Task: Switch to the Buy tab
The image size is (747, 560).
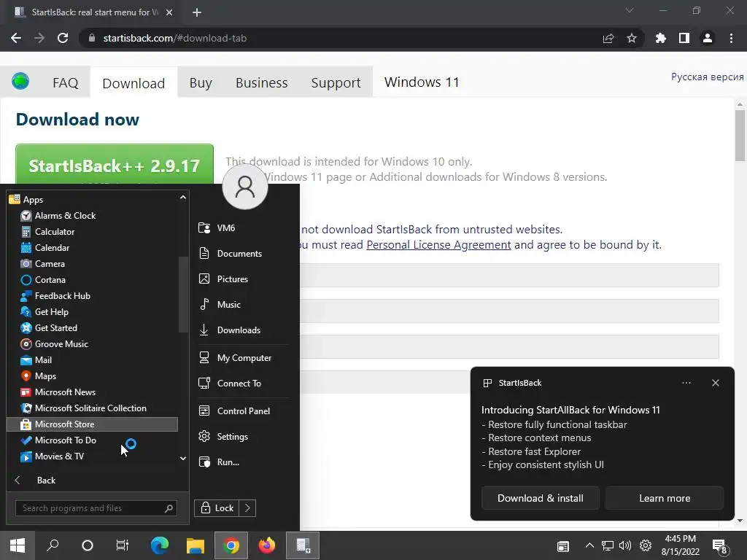Action: point(201,83)
